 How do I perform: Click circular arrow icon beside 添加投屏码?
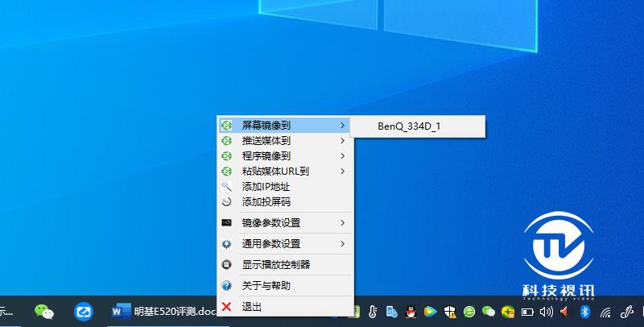click(227, 202)
